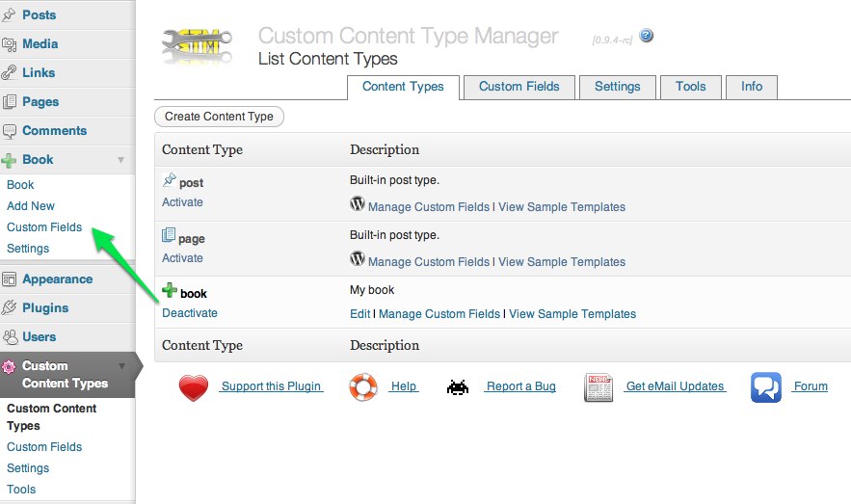Open Manage Custom Fields for book
The image size is (851, 504).
tap(439, 314)
